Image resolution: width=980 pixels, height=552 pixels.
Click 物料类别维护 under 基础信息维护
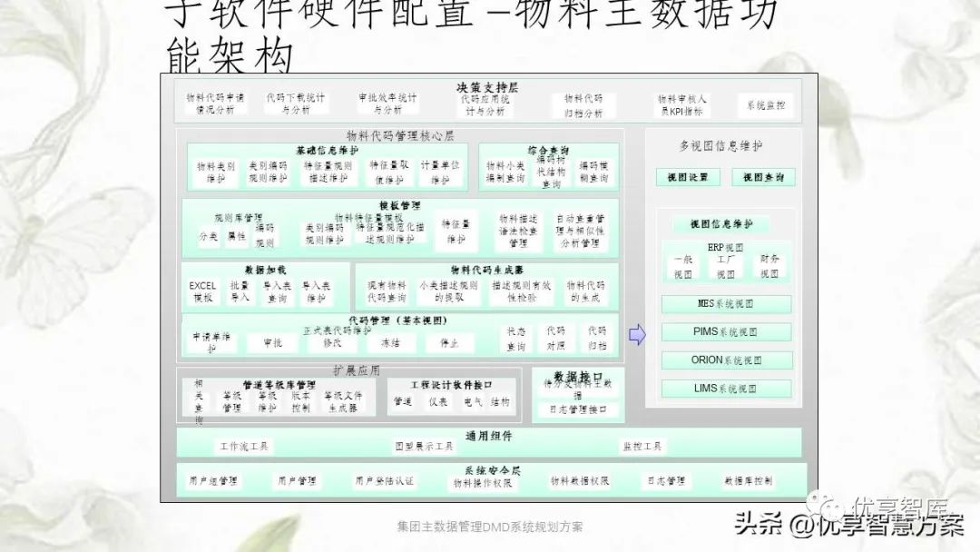pos(216,172)
